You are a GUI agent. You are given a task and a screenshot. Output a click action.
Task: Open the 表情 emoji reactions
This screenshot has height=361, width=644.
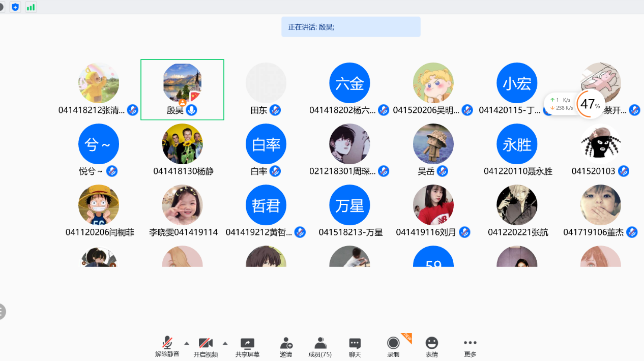pos(432,343)
